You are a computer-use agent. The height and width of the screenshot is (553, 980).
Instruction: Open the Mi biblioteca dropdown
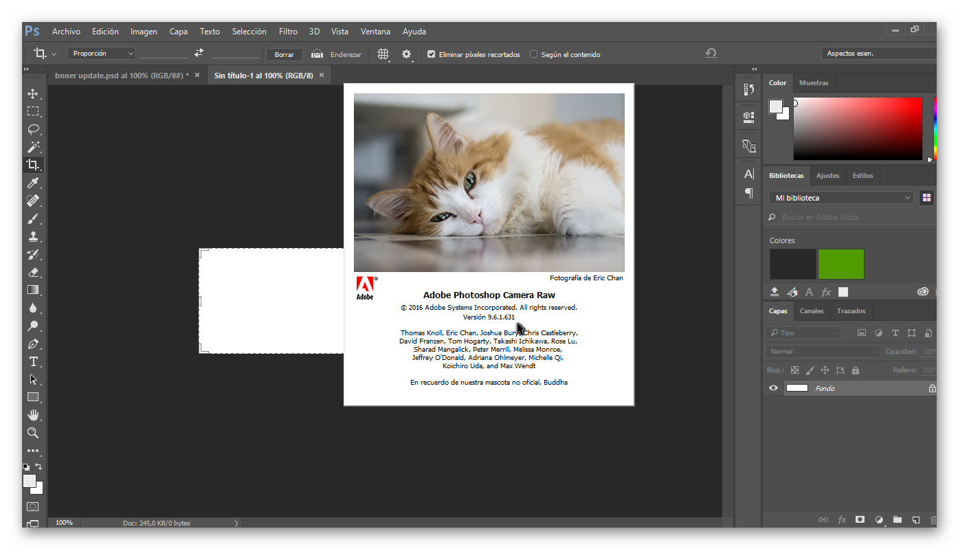coord(840,198)
